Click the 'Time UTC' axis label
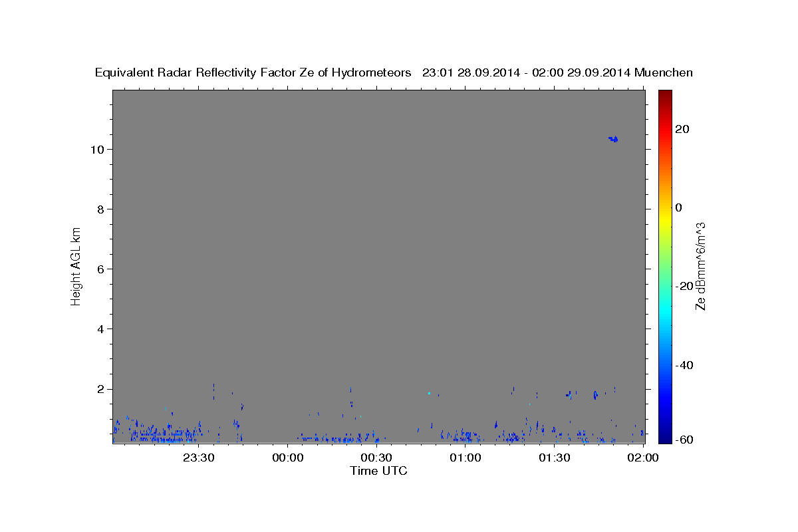Image resolution: width=798 pixels, height=532 pixels. tap(378, 471)
